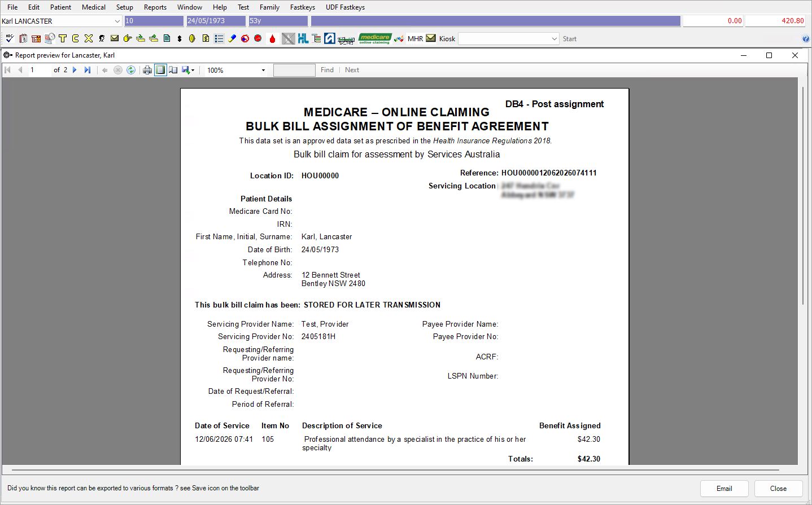
Task: Click the current page number field
Action: (x=39, y=70)
